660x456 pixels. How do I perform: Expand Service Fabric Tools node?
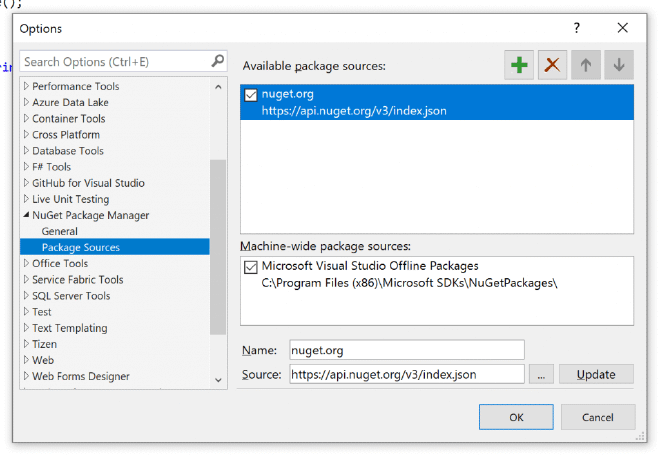click(26, 279)
